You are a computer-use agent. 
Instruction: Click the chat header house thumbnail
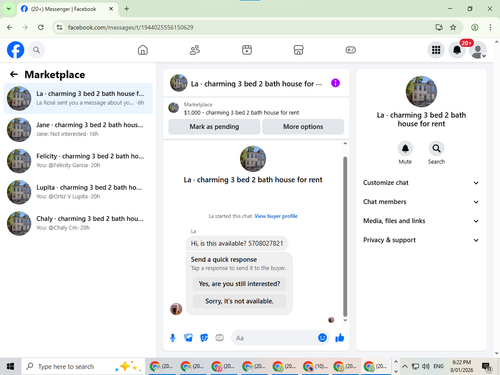coord(179,83)
